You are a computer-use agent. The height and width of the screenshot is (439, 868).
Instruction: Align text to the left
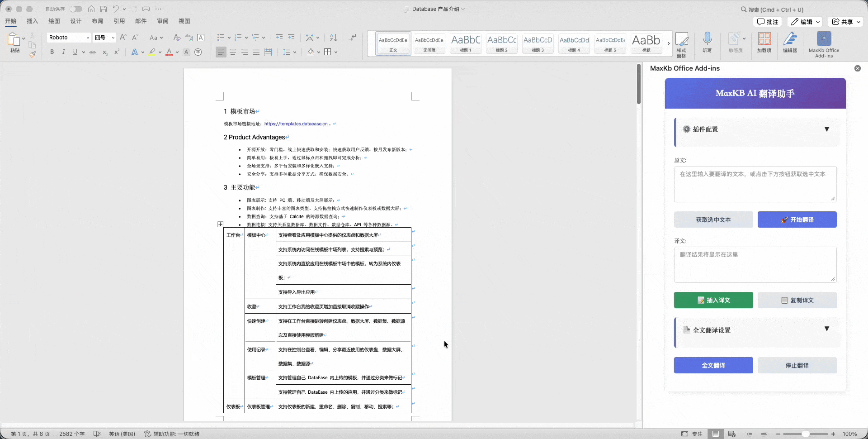(x=221, y=52)
